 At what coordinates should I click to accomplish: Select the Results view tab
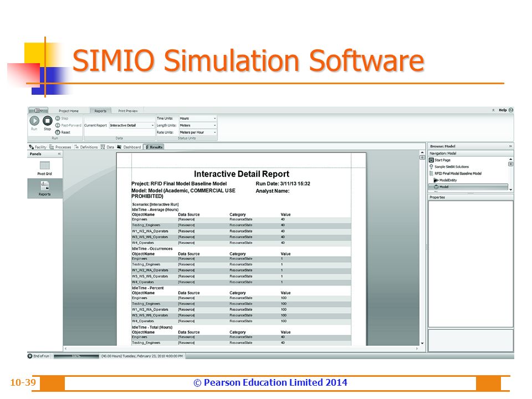pyautogui.click(x=154, y=147)
